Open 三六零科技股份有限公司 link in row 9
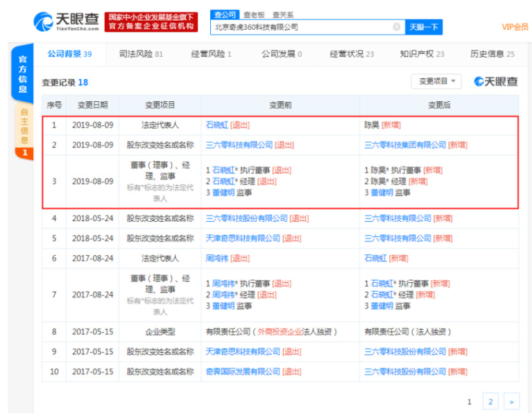 click(x=405, y=351)
